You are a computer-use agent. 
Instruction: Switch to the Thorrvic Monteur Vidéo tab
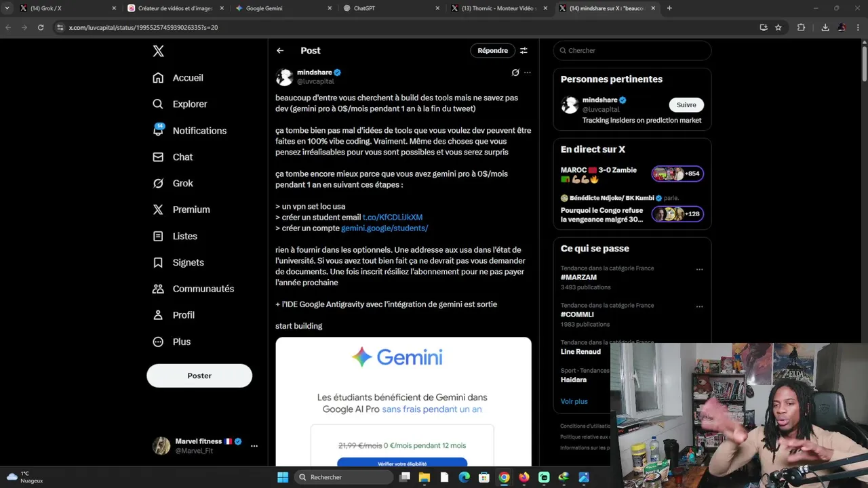pos(499,8)
